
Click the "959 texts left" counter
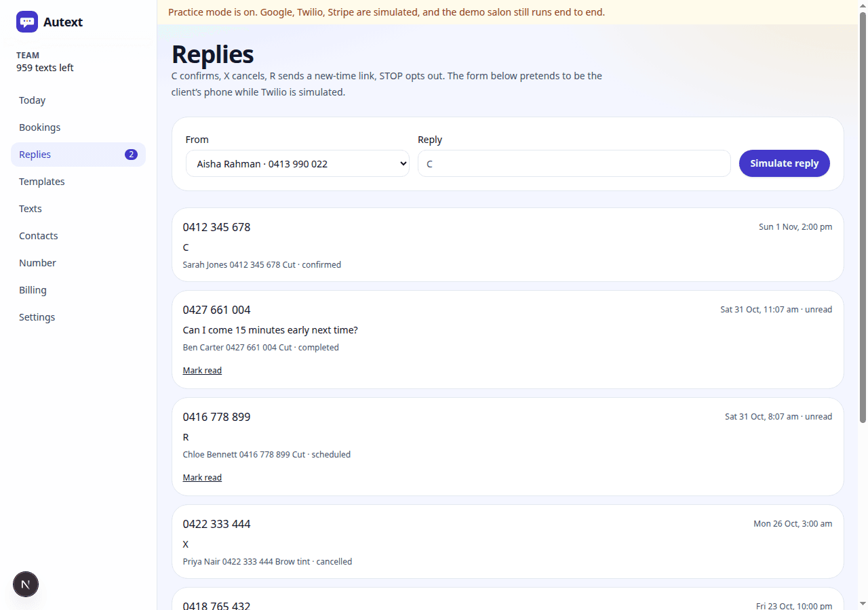click(45, 68)
